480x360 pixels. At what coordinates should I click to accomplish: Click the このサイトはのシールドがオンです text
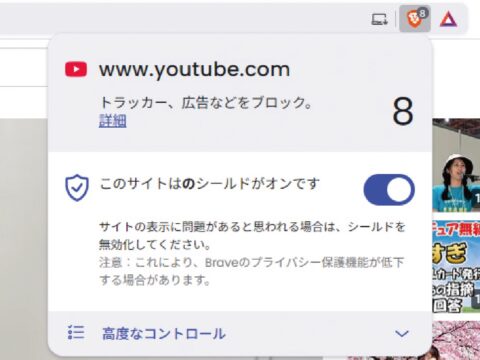pyautogui.click(x=210, y=184)
